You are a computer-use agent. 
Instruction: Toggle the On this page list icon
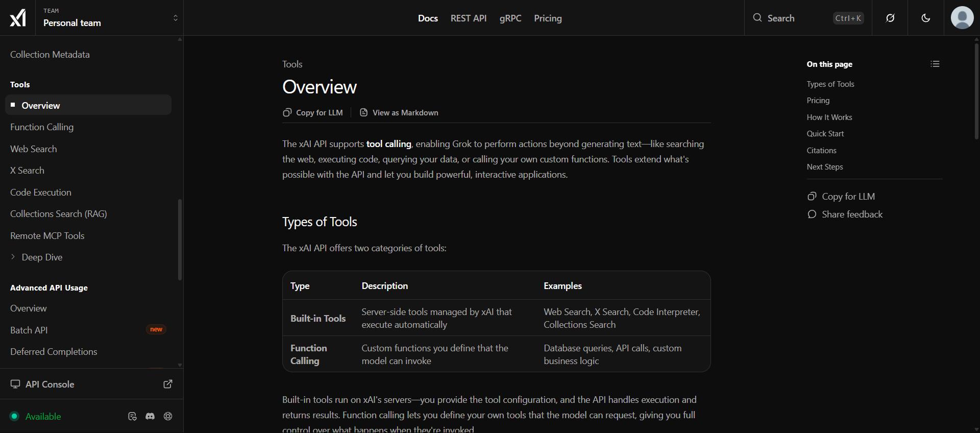click(935, 64)
